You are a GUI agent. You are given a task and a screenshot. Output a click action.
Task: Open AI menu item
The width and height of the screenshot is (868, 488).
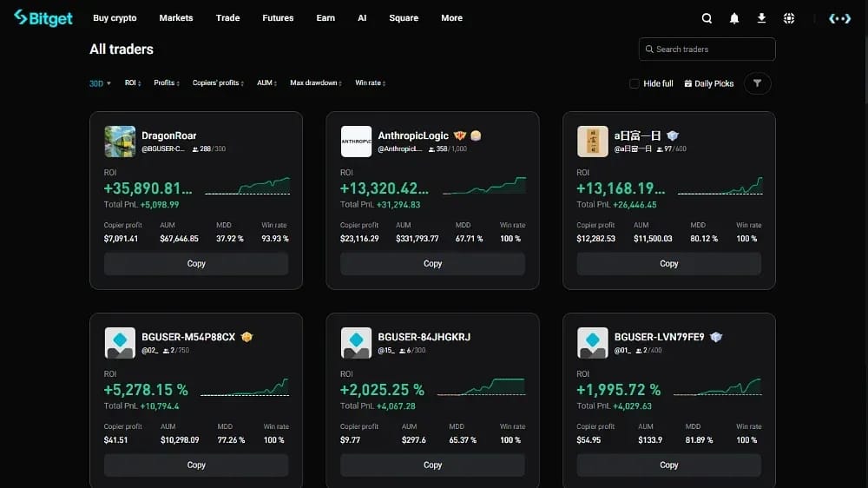coord(362,17)
